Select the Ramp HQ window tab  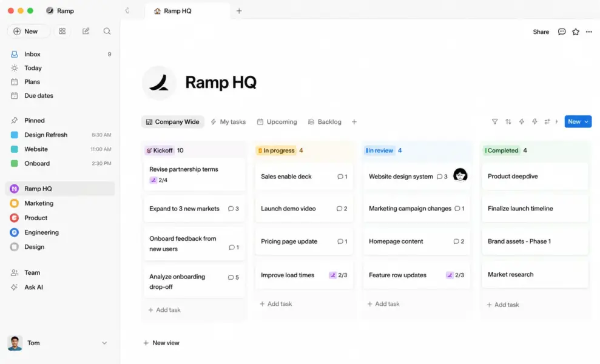pyautogui.click(x=187, y=11)
